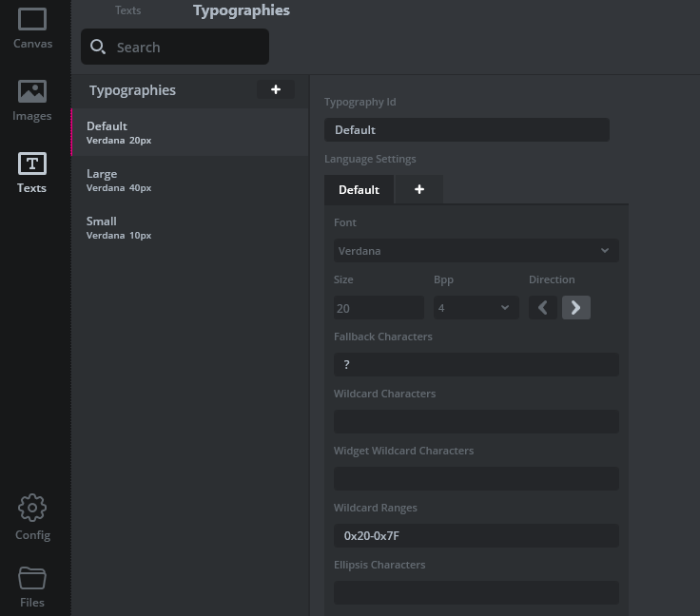The width and height of the screenshot is (700, 616).
Task: Select the Default language settings tab
Action: 359,189
